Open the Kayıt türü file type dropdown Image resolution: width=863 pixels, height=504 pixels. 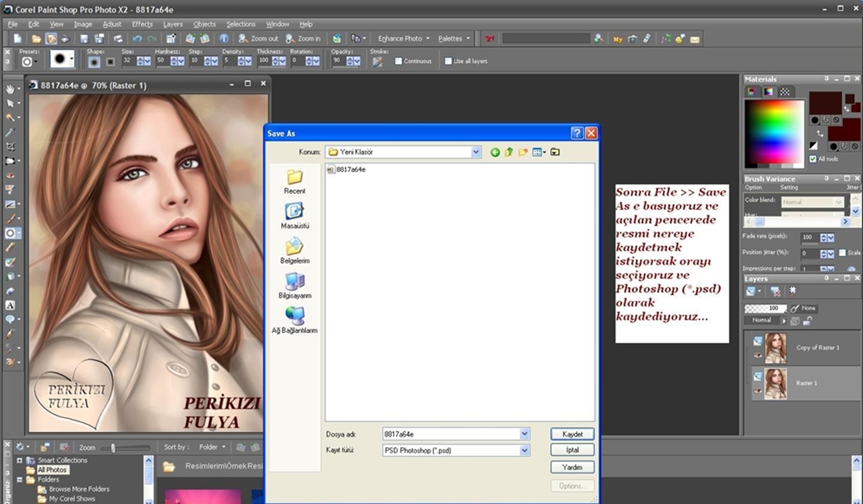[x=525, y=450]
